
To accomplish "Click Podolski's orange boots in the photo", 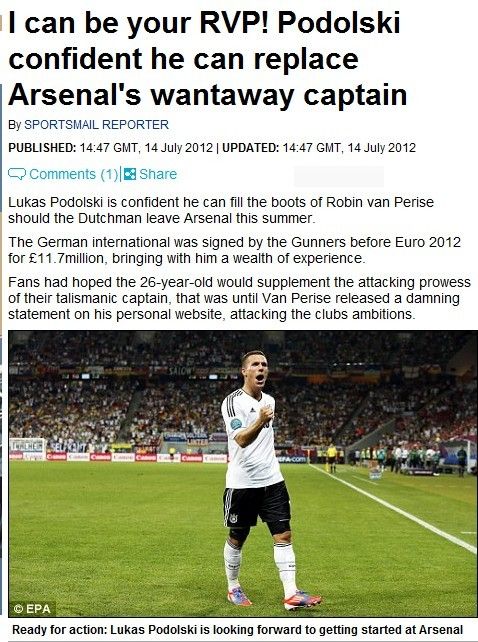I will pos(274,599).
